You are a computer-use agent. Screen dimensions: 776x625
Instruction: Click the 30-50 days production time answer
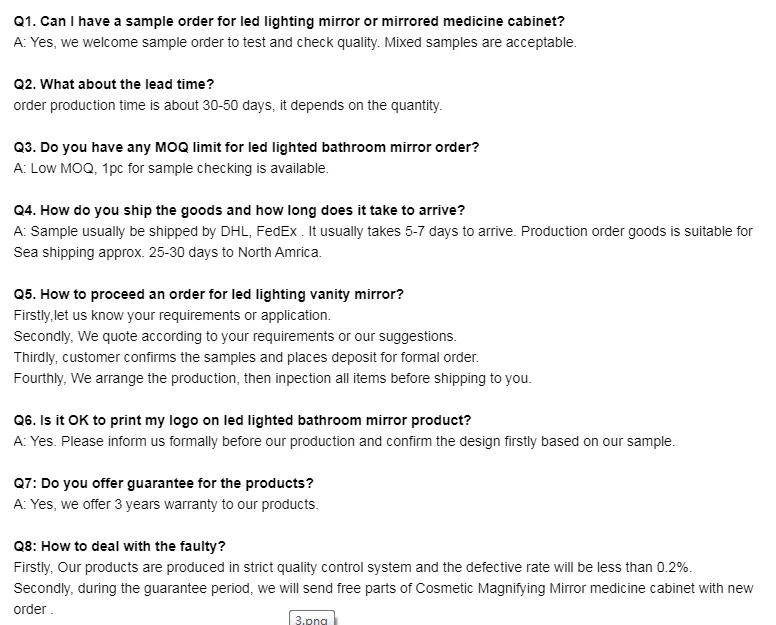(x=228, y=105)
